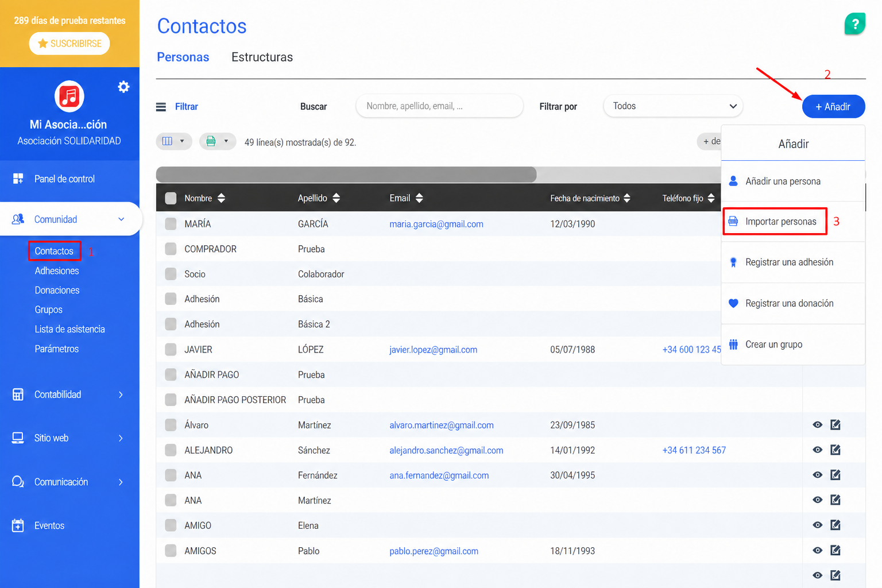Check the JAVIER LÓPEZ row checkbox
Viewport: 882px width, 588px height.
tap(171, 349)
